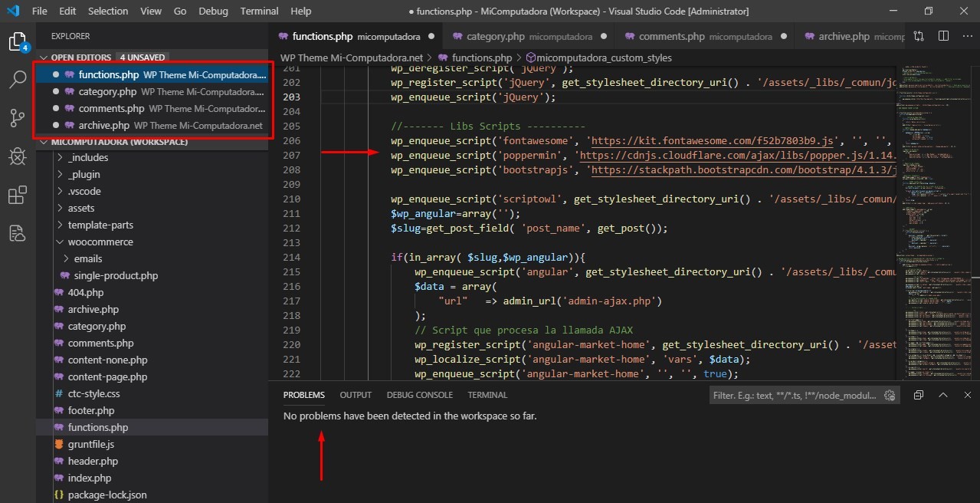Collapse the MICOMPUTADORA (WORKSPACE) section
The image size is (980, 503).
tap(44, 142)
